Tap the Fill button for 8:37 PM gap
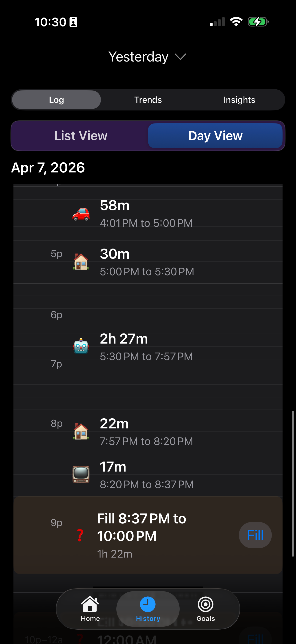This screenshot has width=296, height=644. (255, 535)
